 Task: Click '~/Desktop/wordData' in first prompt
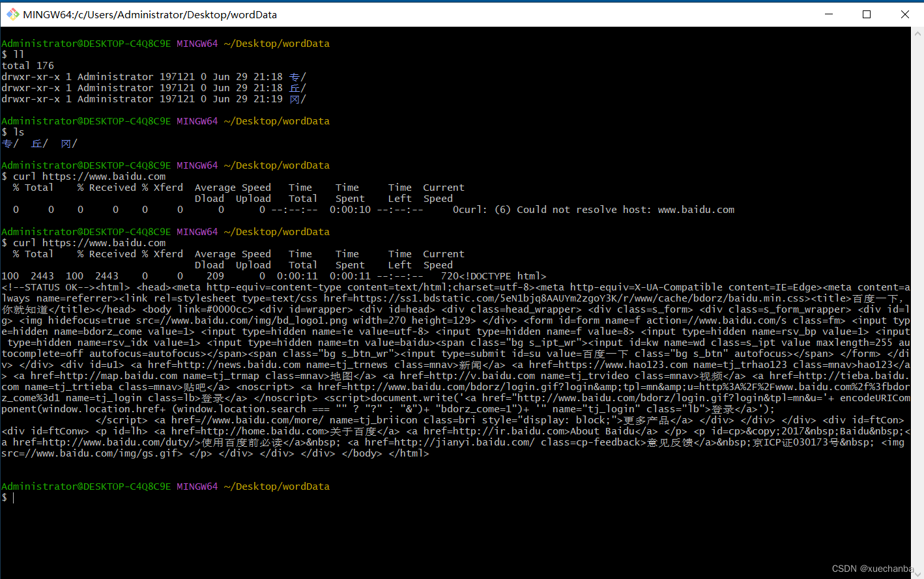(277, 44)
